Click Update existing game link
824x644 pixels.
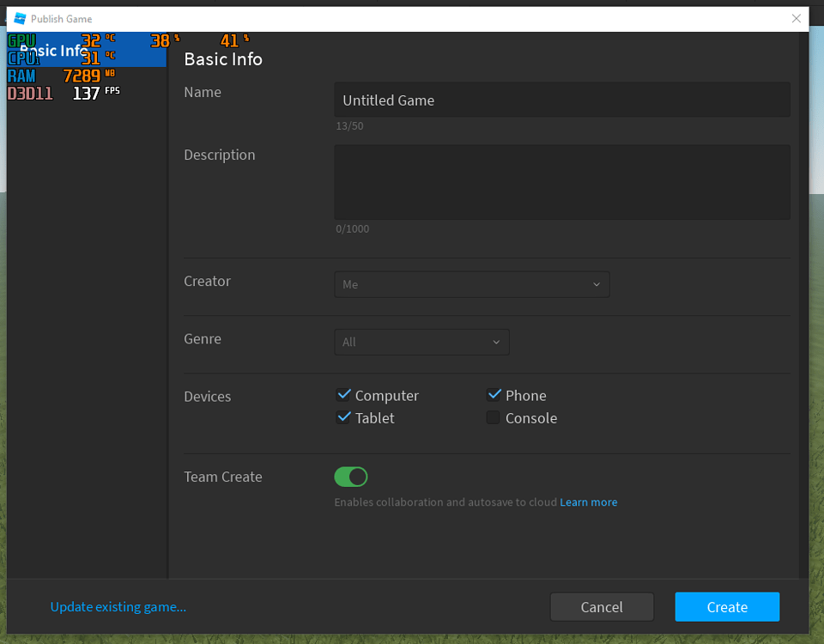[x=118, y=606]
